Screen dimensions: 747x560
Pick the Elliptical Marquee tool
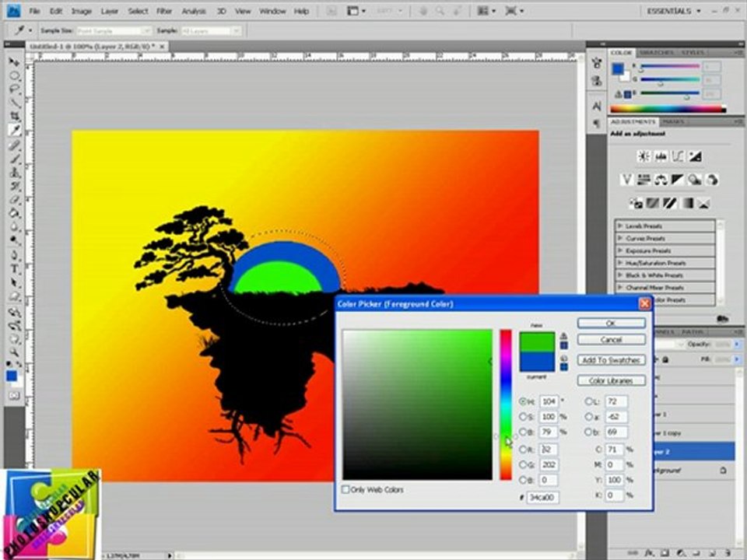point(15,75)
